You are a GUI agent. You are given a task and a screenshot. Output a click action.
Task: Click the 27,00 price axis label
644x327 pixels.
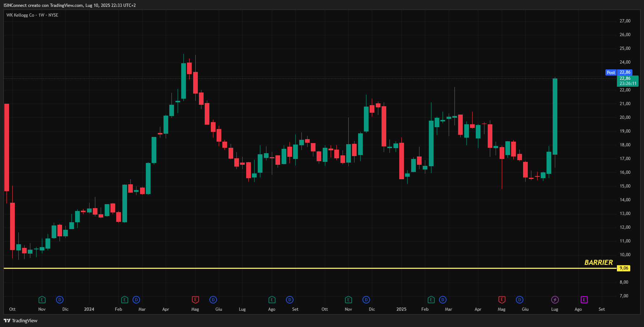click(625, 21)
